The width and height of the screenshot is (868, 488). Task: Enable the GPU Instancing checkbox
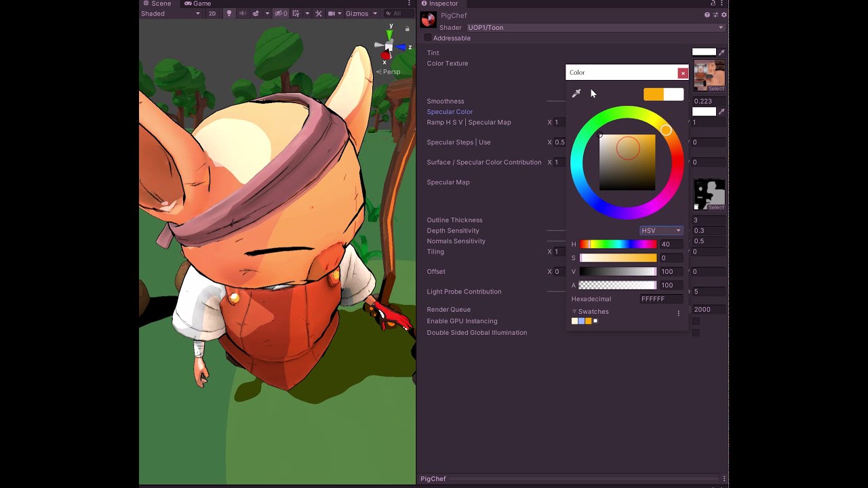point(696,321)
